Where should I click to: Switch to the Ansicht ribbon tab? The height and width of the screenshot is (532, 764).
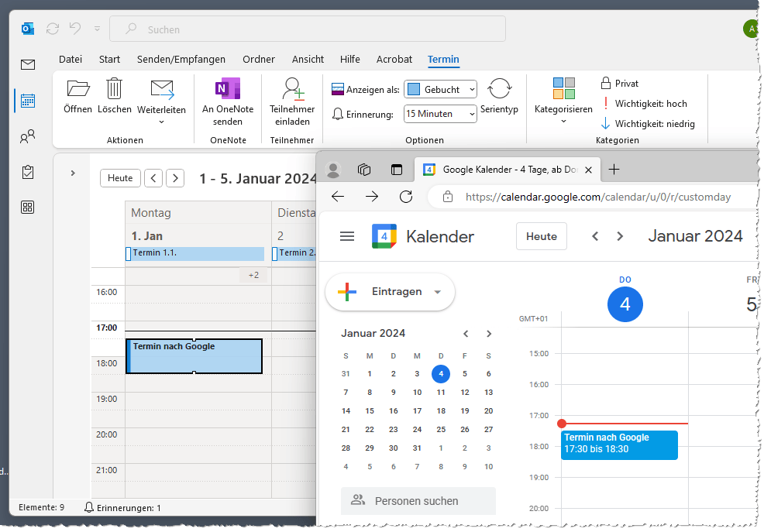(308, 60)
